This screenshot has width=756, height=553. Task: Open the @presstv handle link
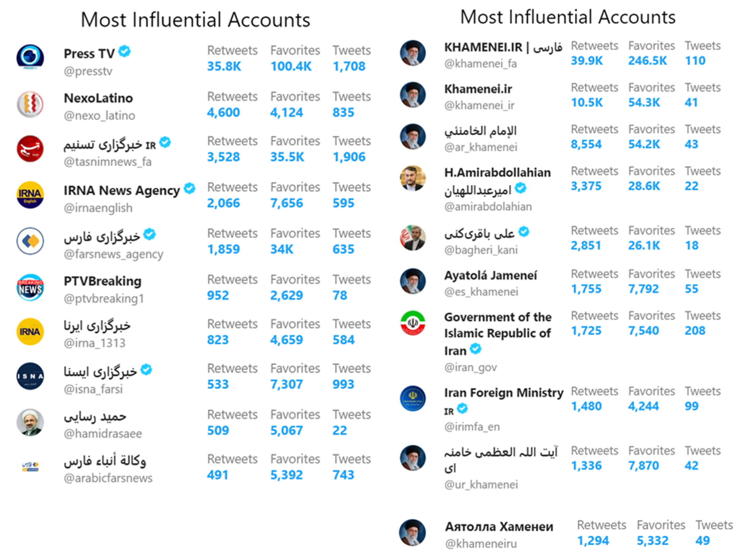point(88,71)
